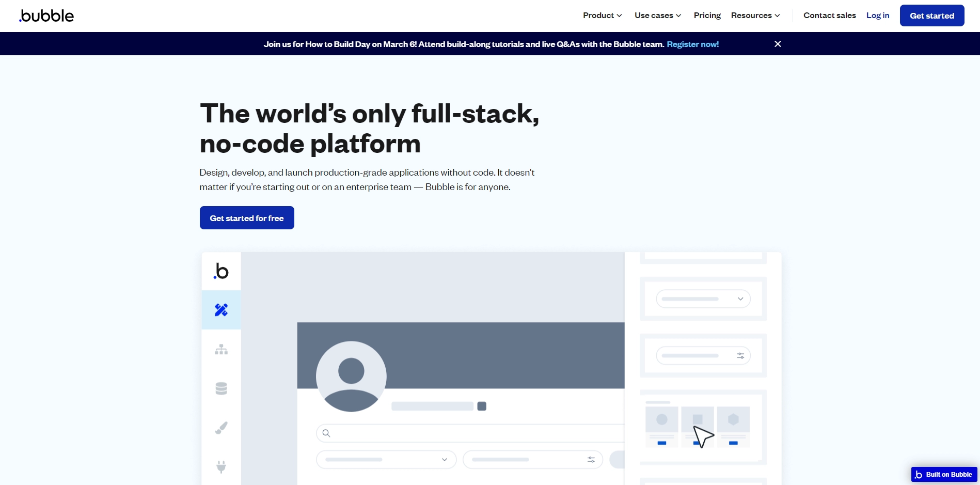This screenshot has width=980, height=485.
Task: Click the Log in link
Action: (878, 15)
